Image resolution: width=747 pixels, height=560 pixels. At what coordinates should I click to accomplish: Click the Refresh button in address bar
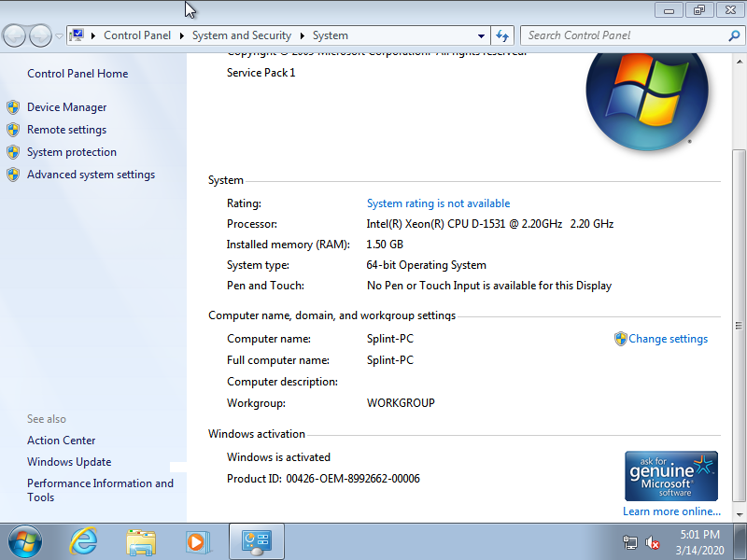pyautogui.click(x=502, y=35)
